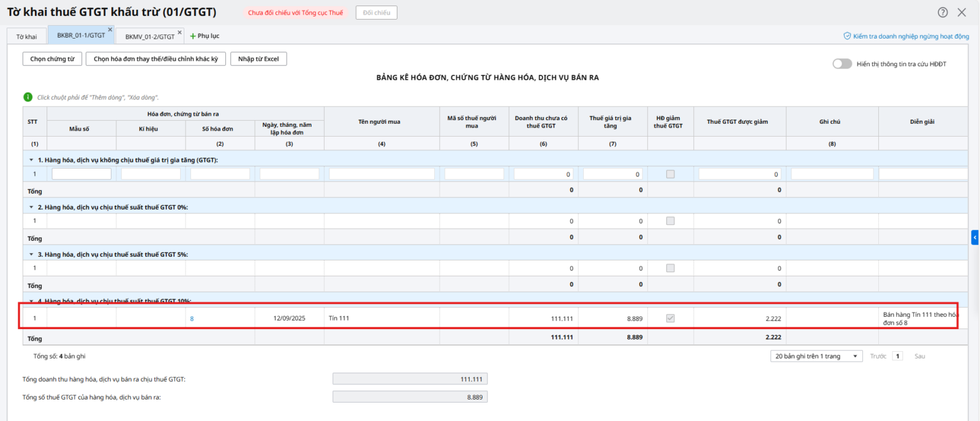
Task: Toggle HĐ giảm thuế checkbox for Tín 111 row
Action: pos(670,318)
